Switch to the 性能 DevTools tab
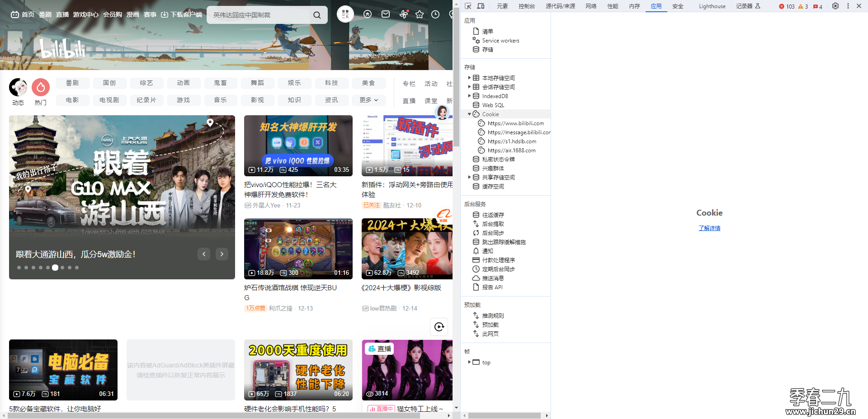 click(x=613, y=6)
